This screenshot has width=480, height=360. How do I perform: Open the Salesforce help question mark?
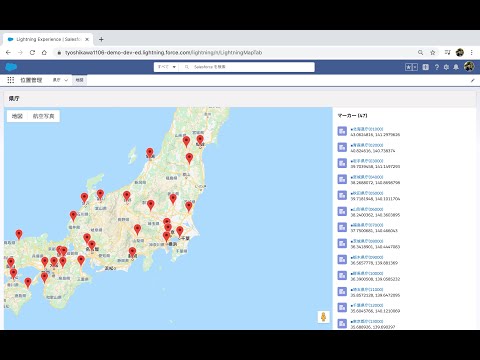coord(437,67)
